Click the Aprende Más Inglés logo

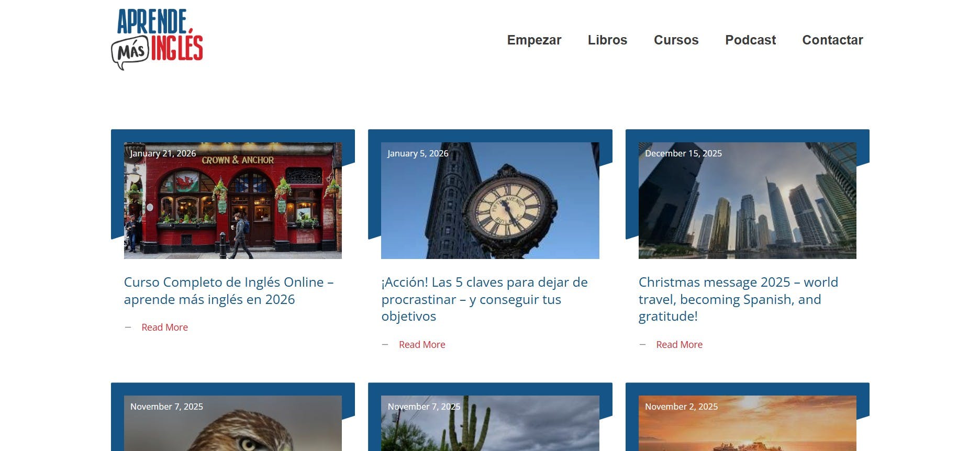tap(157, 39)
